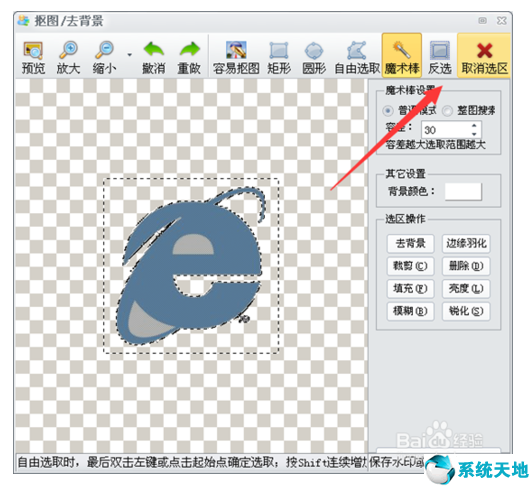Close the 抠图/去背景 window

coord(502,21)
